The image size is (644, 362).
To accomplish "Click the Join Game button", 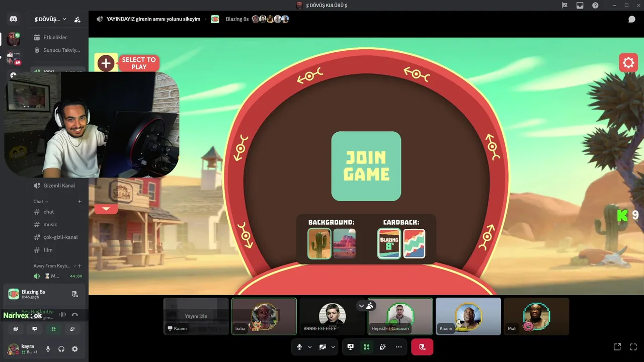I will pyautogui.click(x=366, y=166).
